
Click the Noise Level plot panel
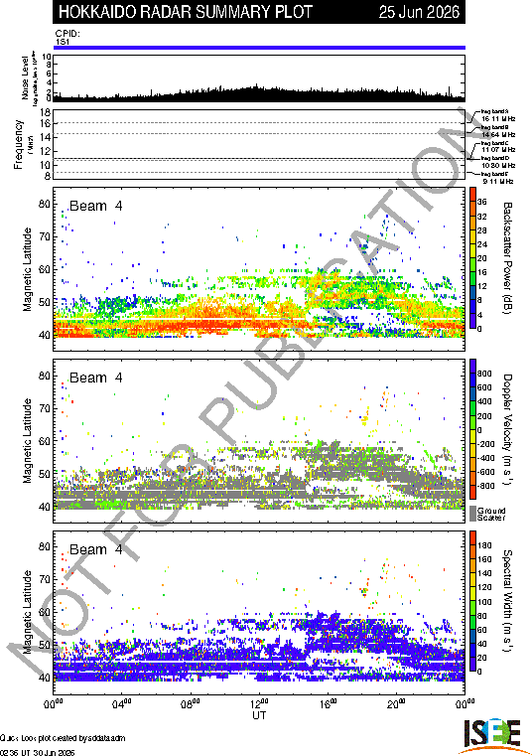[x=259, y=78]
